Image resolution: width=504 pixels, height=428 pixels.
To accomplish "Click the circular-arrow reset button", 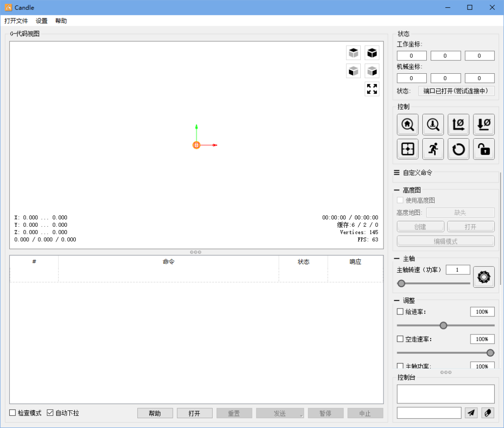I will pyautogui.click(x=459, y=149).
